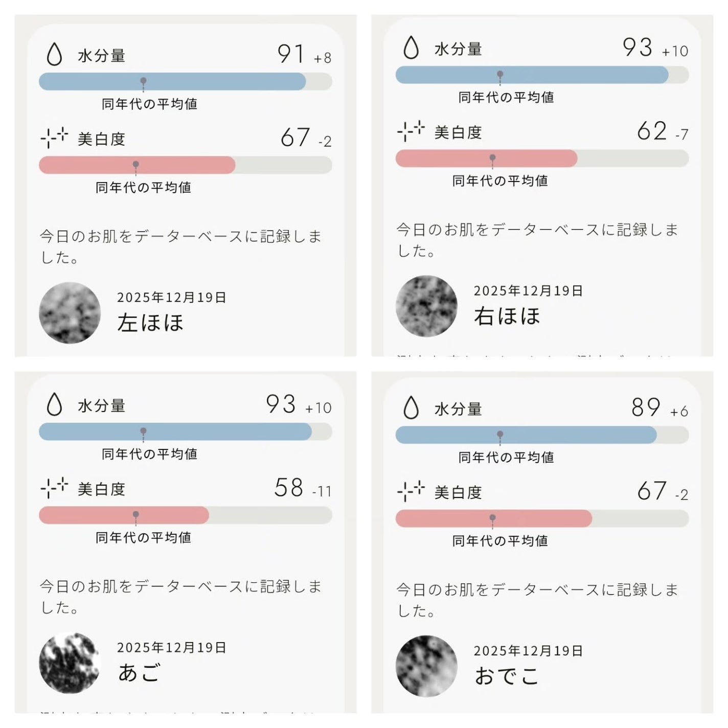
Task: Click the sparkle 美白度 icon in the 左ほほ panel
Action: pos(54,137)
